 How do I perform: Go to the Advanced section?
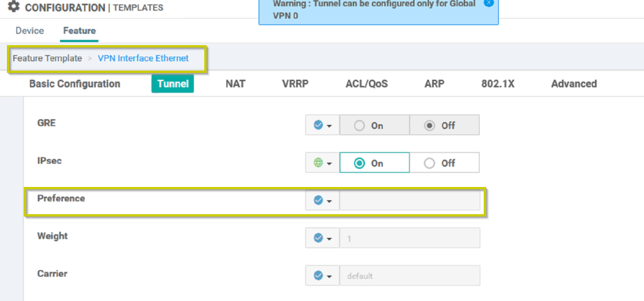click(574, 84)
